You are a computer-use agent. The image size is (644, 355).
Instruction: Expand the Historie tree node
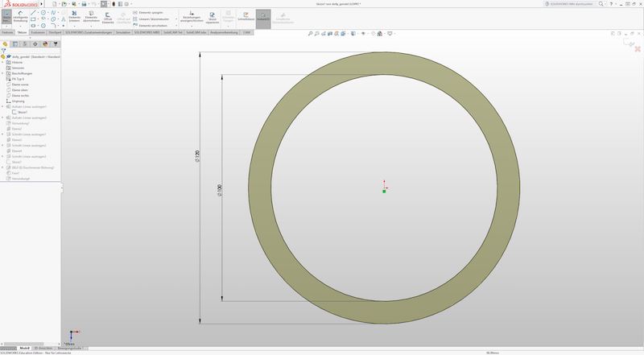(x=2, y=63)
